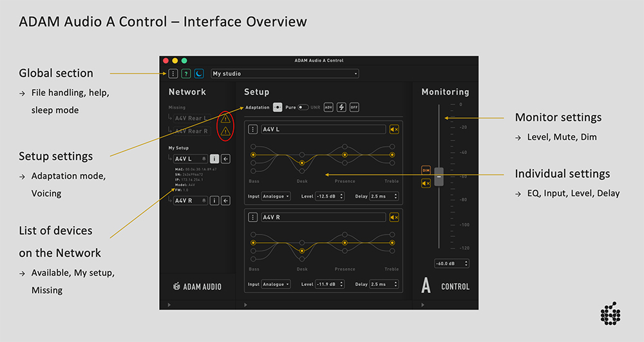Open the My studio setup dropdown
This screenshot has height=342, width=644.
[285, 73]
